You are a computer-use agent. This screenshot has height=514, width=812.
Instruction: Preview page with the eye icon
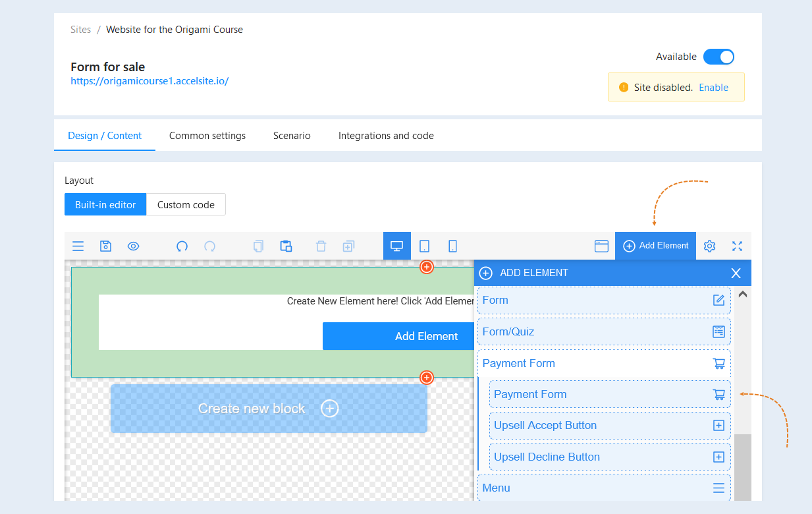click(133, 246)
